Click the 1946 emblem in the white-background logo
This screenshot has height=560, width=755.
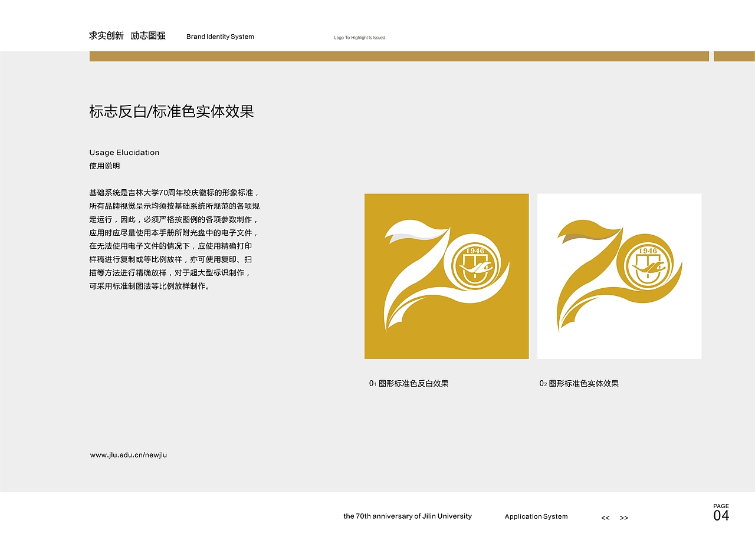pyautogui.click(x=648, y=266)
